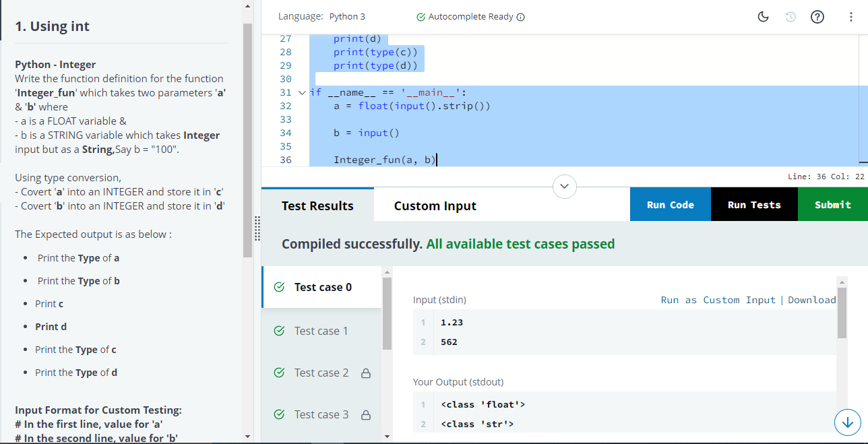The height and width of the screenshot is (444, 868).
Task: Click the lock icon on Test case 3
Action: (x=366, y=415)
